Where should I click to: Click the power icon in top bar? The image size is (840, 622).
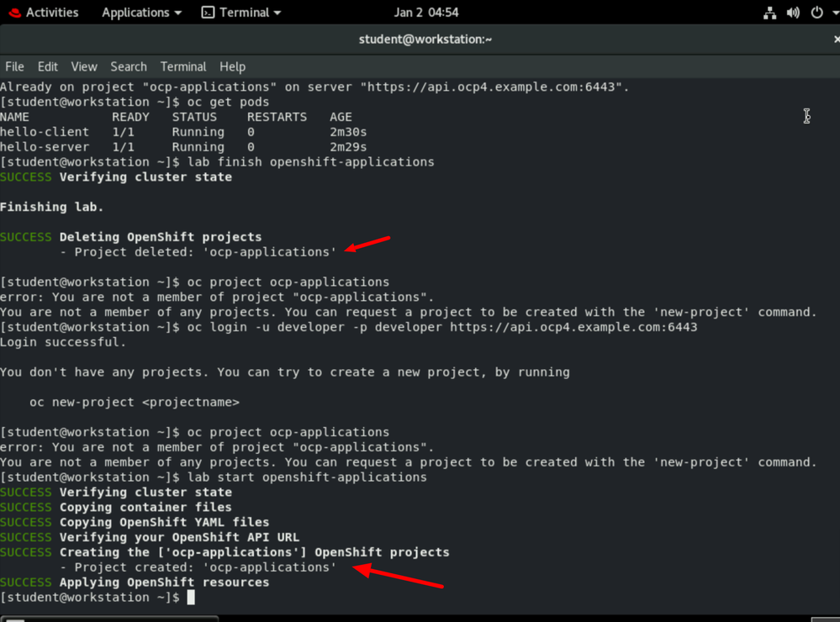[x=816, y=13]
